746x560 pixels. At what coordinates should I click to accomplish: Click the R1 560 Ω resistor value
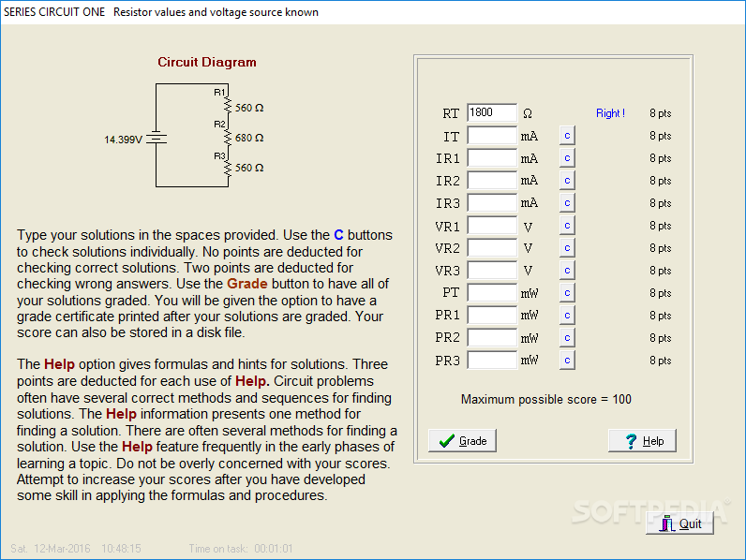click(249, 108)
